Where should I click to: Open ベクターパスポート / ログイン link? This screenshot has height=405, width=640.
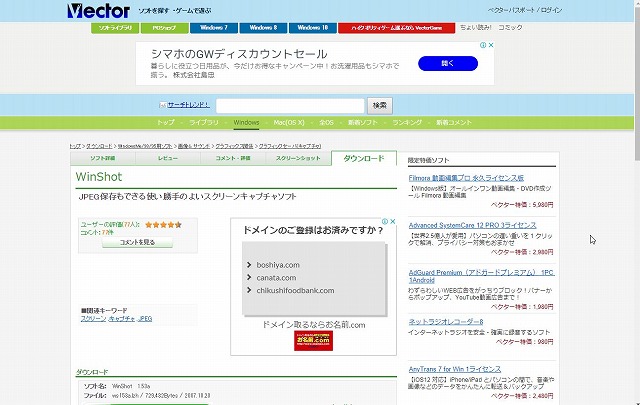point(524,10)
